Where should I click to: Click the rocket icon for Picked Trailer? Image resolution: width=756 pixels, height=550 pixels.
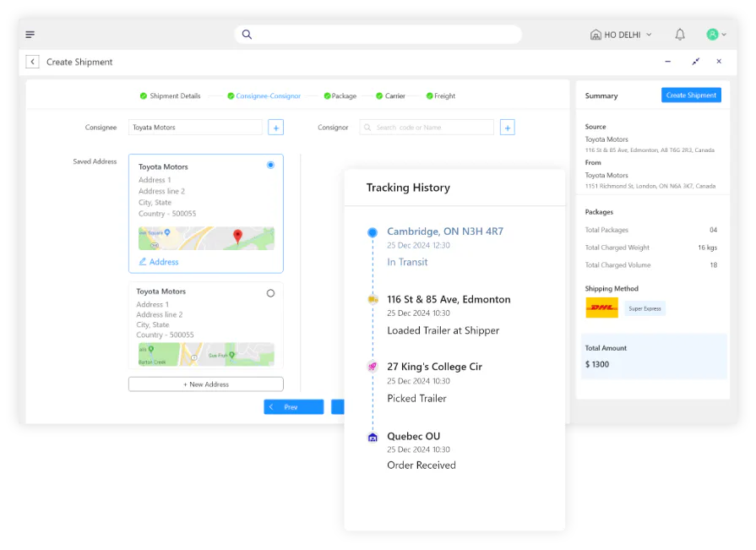[373, 367]
